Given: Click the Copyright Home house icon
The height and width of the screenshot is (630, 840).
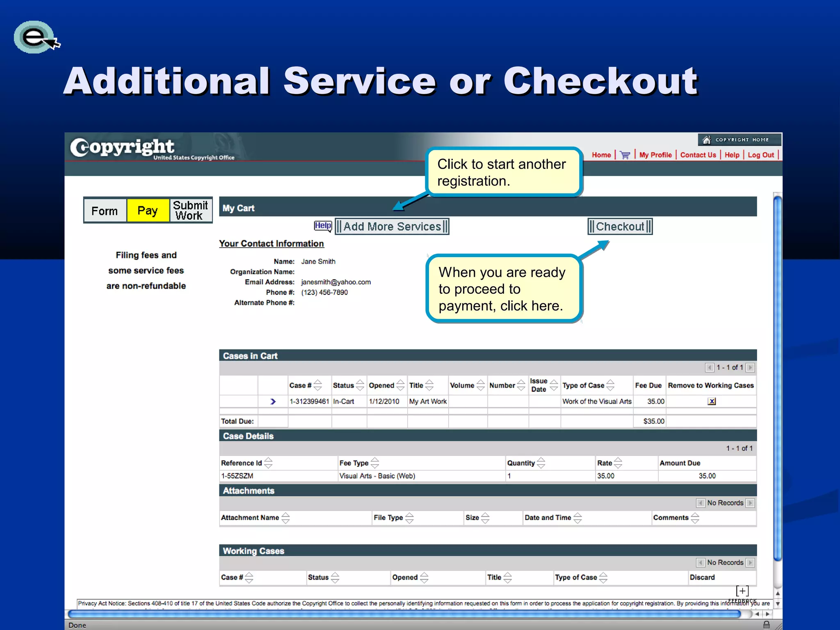Looking at the screenshot, I should tap(706, 140).
